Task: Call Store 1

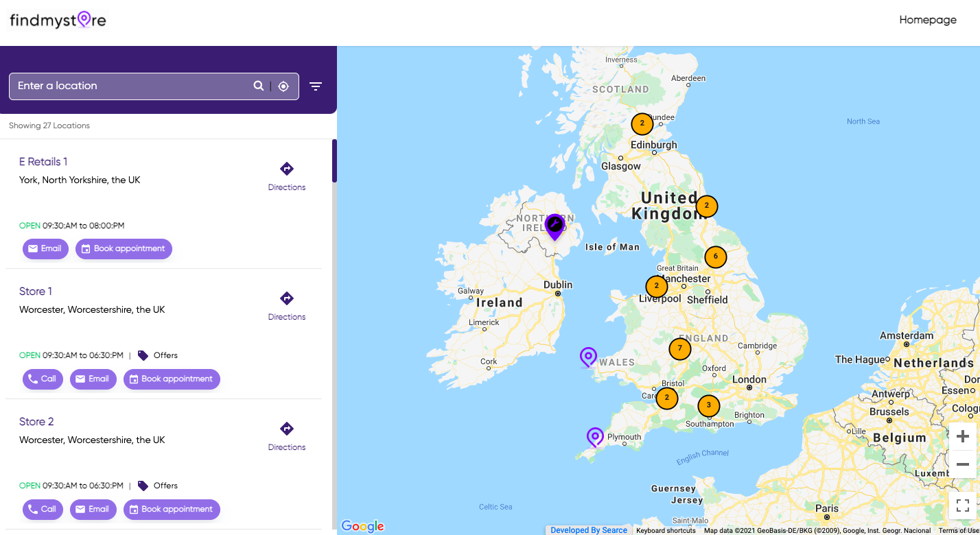Action: click(x=43, y=379)
